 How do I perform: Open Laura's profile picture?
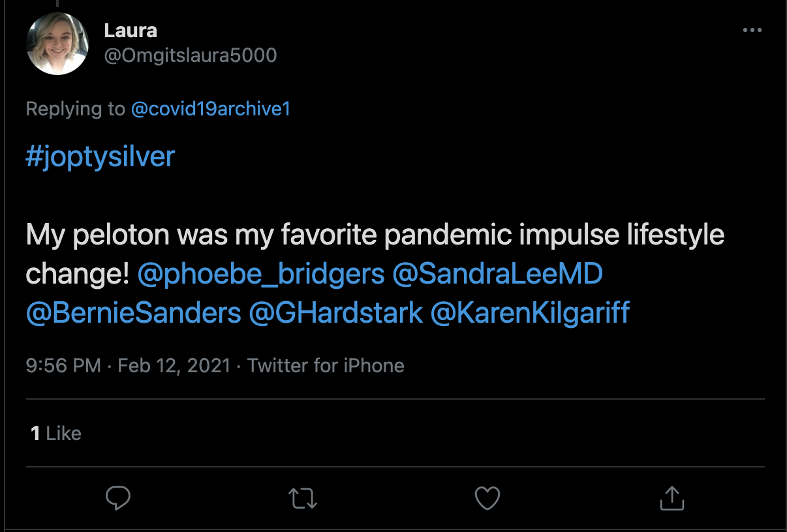(x=57, y=44)
